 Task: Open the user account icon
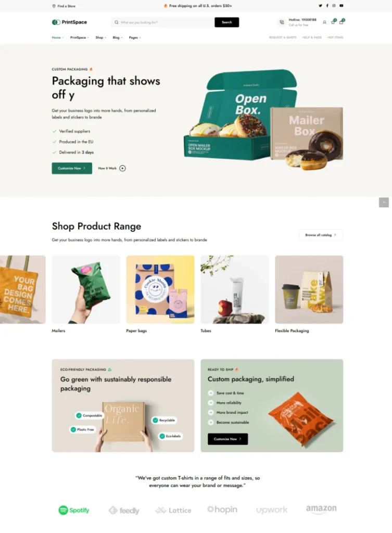324,22
